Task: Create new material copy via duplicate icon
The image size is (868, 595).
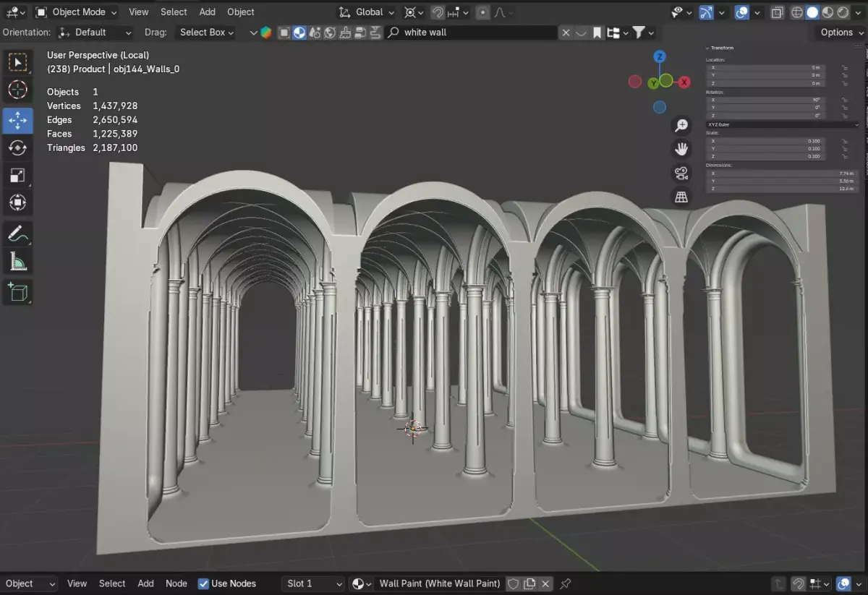Action: [529, 583]
